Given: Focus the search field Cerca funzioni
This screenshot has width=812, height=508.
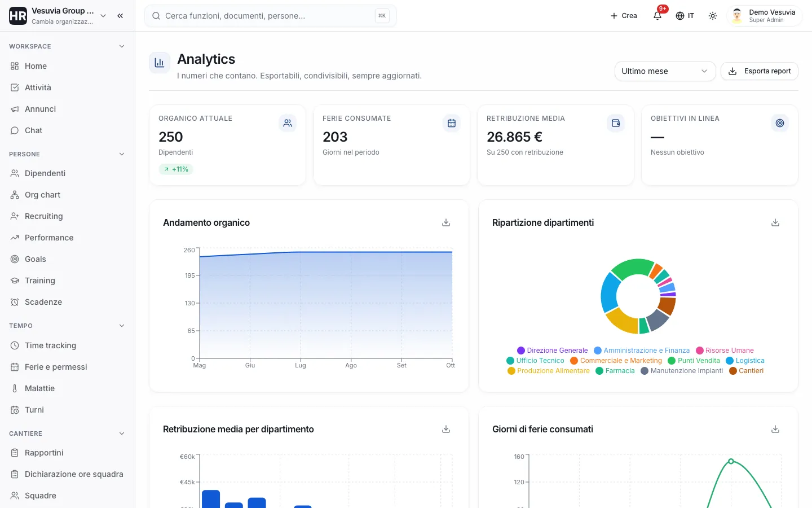Looking at the screenshot, I should [271, 16].
